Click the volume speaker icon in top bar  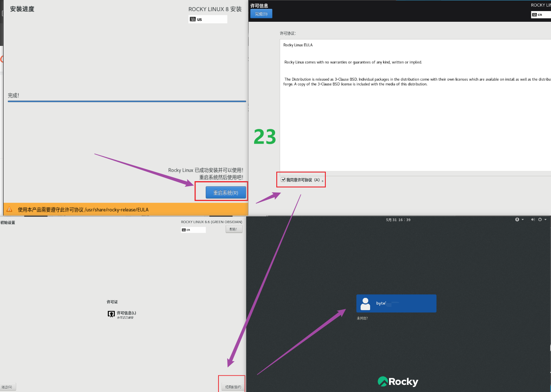coord(533,220)
